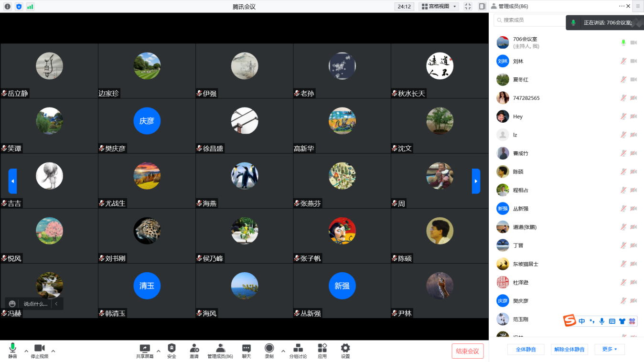Go to next page of video grid

click(476, 181)
